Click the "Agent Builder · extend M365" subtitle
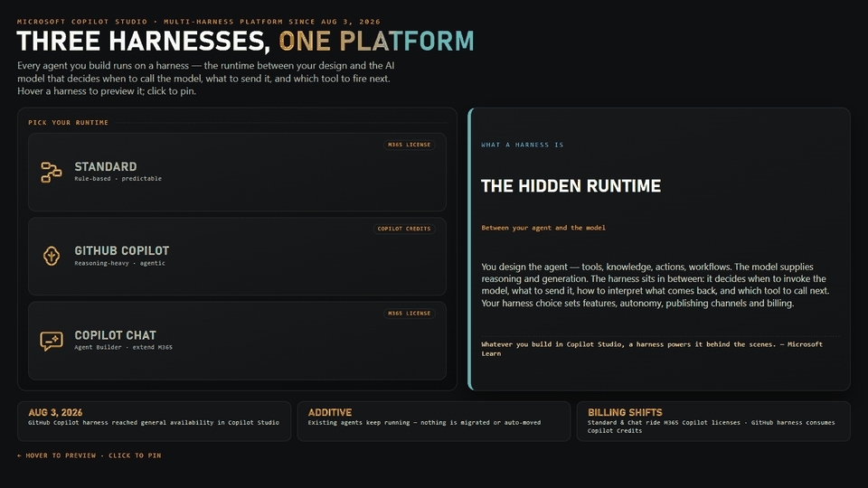Screen dimensions: 868x488 click(124, 347)
